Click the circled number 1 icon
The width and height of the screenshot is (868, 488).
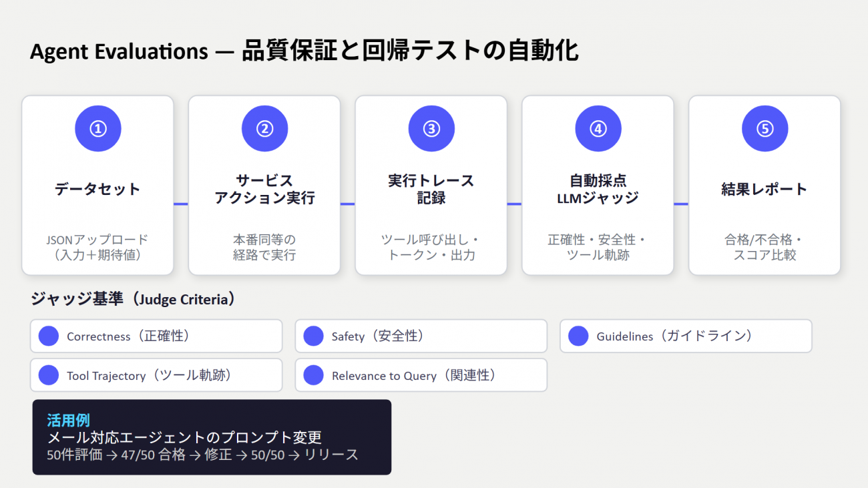click(98, 129)
